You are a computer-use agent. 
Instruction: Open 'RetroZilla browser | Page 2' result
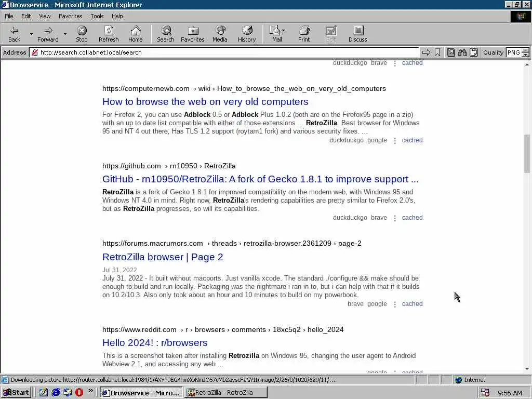(163, 257)
